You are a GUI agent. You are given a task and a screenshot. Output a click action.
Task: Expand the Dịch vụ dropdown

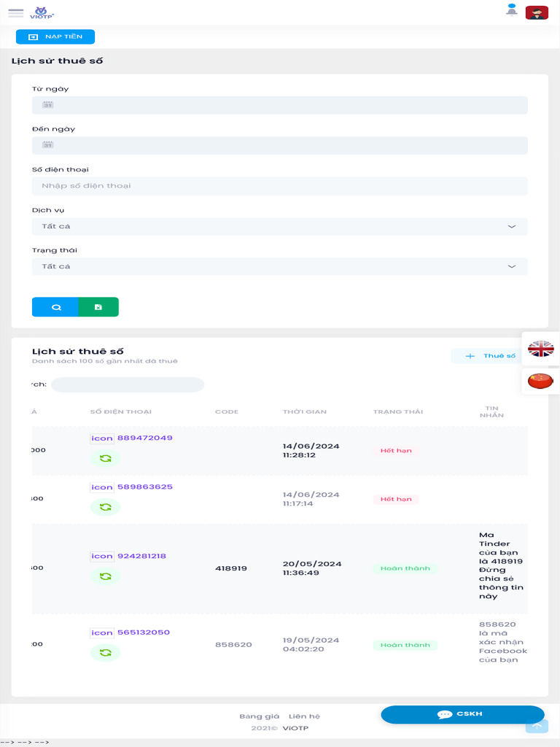[279, 226]
